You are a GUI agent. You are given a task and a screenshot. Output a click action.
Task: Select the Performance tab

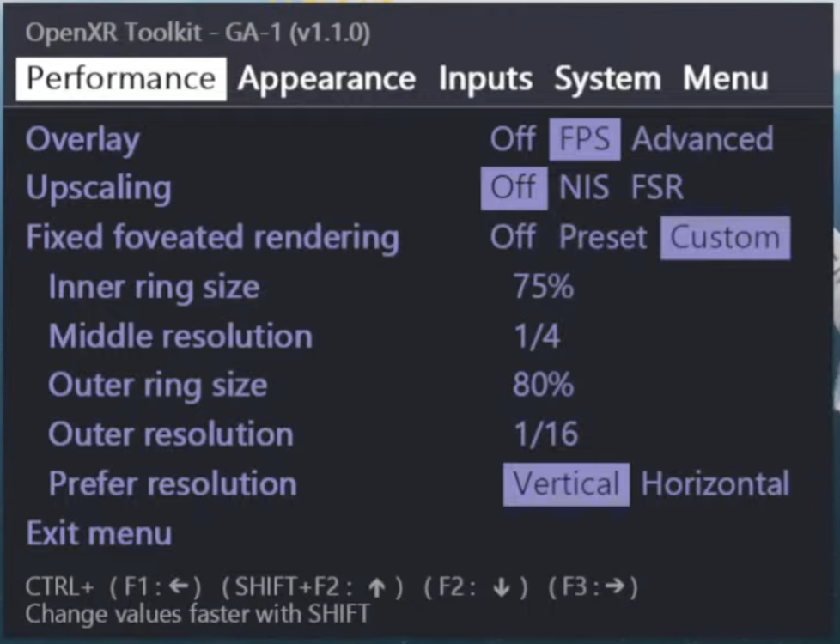(x=121, y=79)
